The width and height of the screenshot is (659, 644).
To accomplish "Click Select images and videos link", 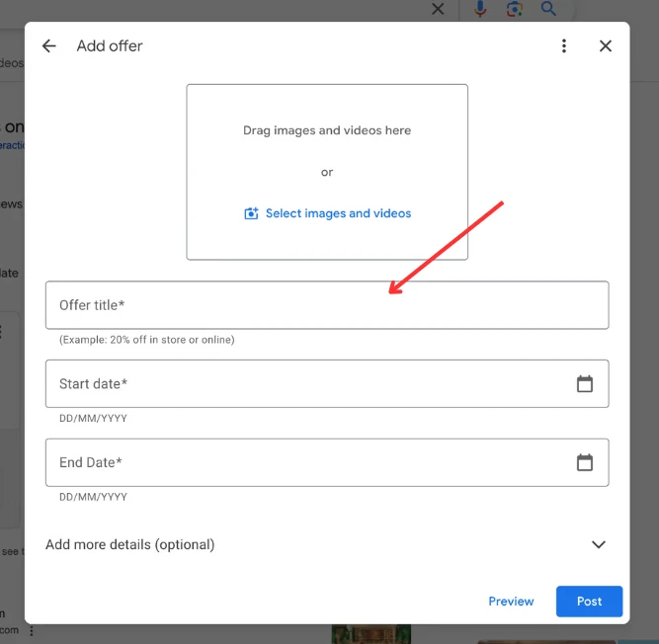I will 338,213.
